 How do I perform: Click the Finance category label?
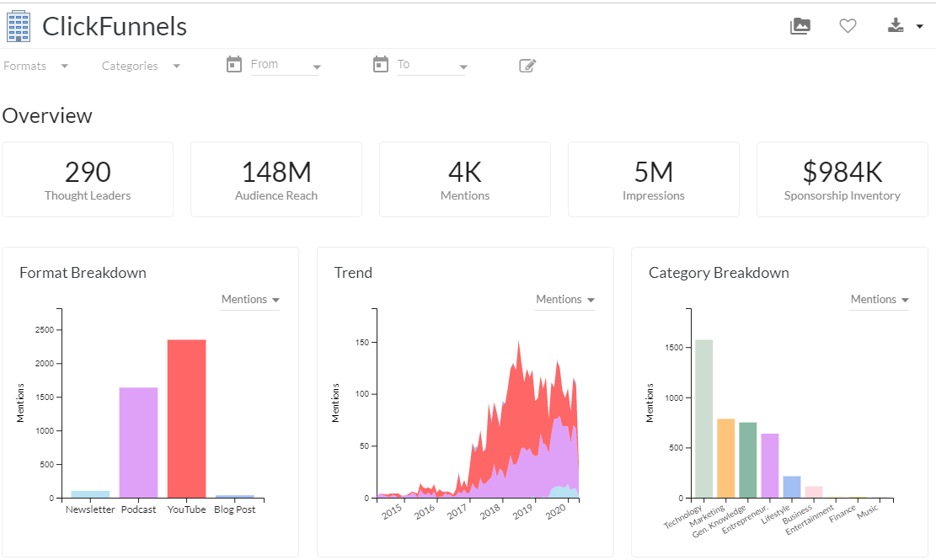point(842,513)
